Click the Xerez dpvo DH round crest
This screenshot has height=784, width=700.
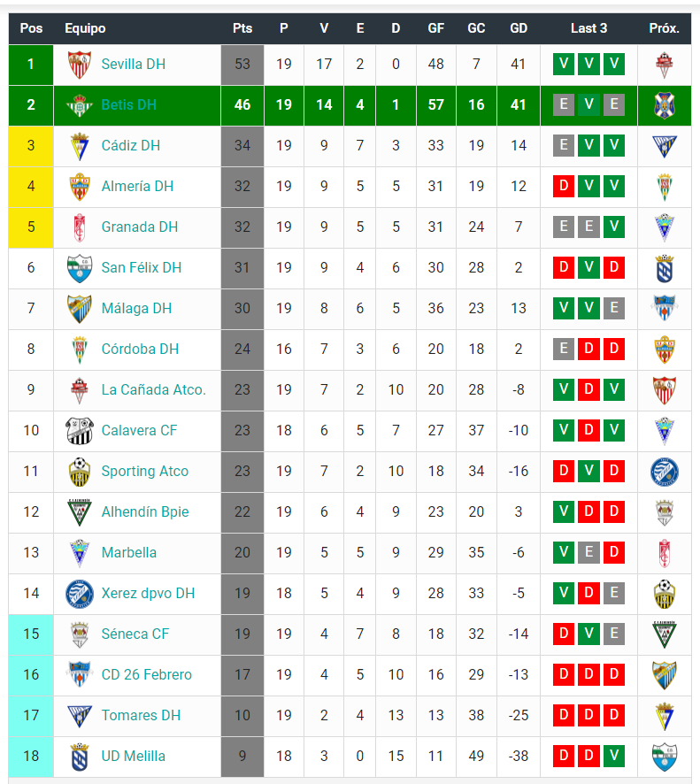[x=80, y=594]
